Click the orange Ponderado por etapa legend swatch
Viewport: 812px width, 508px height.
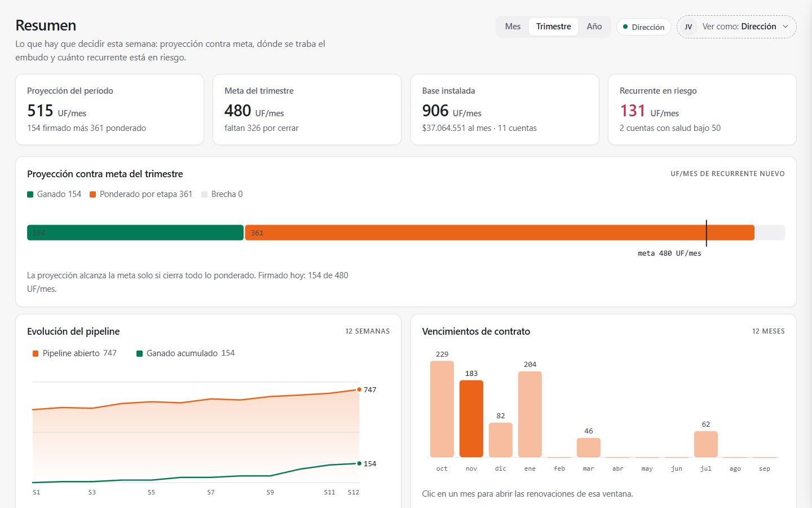[x=93, y=194]
